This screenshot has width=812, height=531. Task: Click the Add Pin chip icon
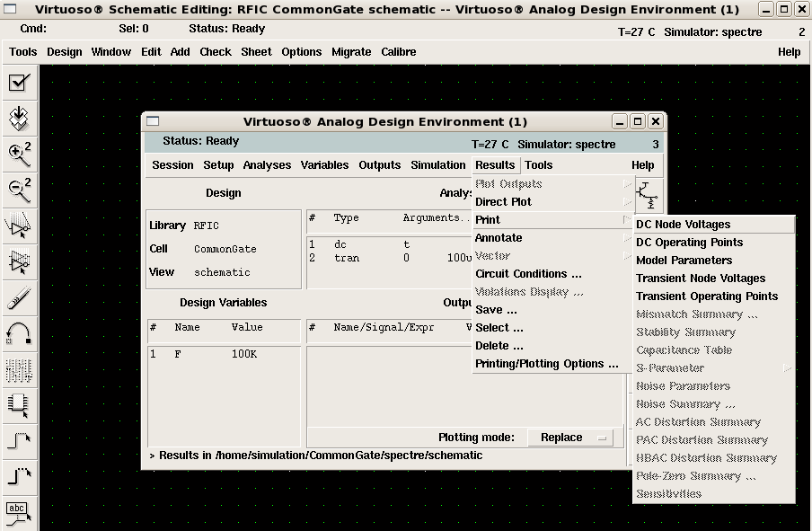(19, 405)
